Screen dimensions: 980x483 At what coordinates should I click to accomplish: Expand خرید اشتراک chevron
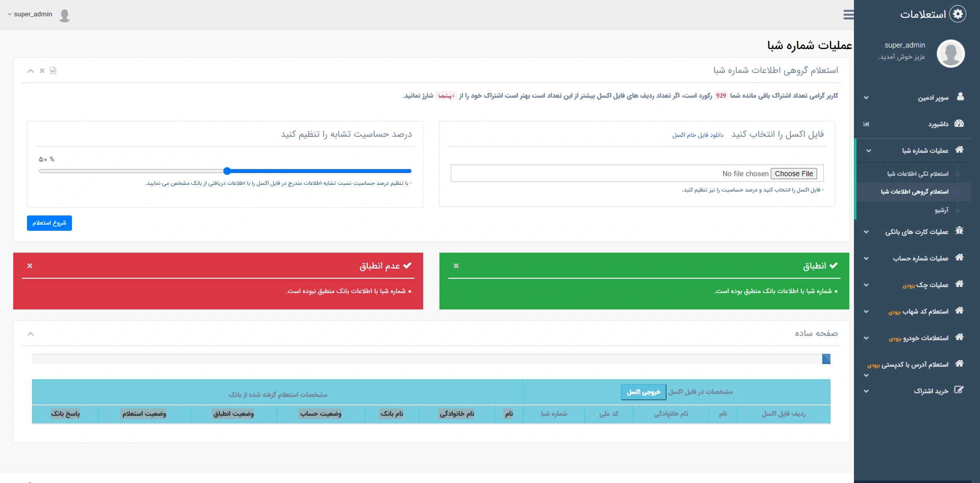coord(866,392)
